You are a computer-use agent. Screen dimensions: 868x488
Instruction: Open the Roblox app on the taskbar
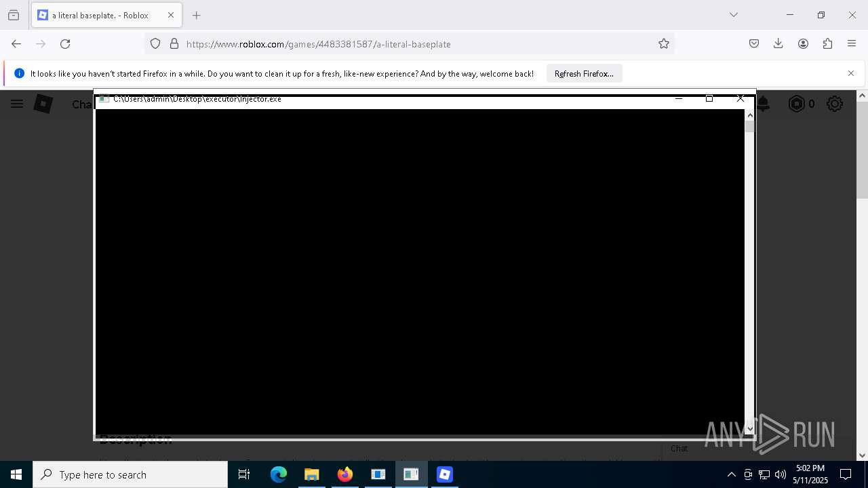[445, 474]
